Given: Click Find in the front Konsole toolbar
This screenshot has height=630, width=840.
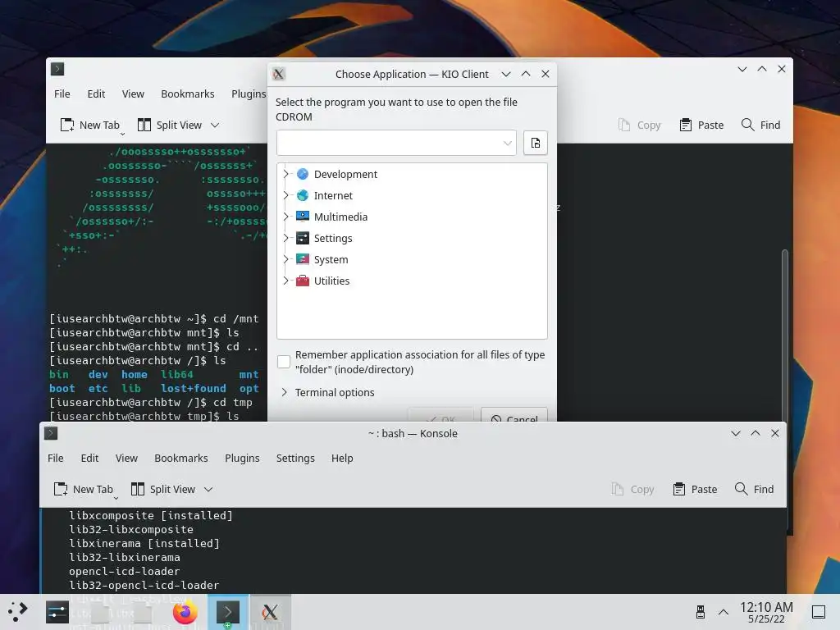Looking at the screenshot, I should tap(755, 489).
